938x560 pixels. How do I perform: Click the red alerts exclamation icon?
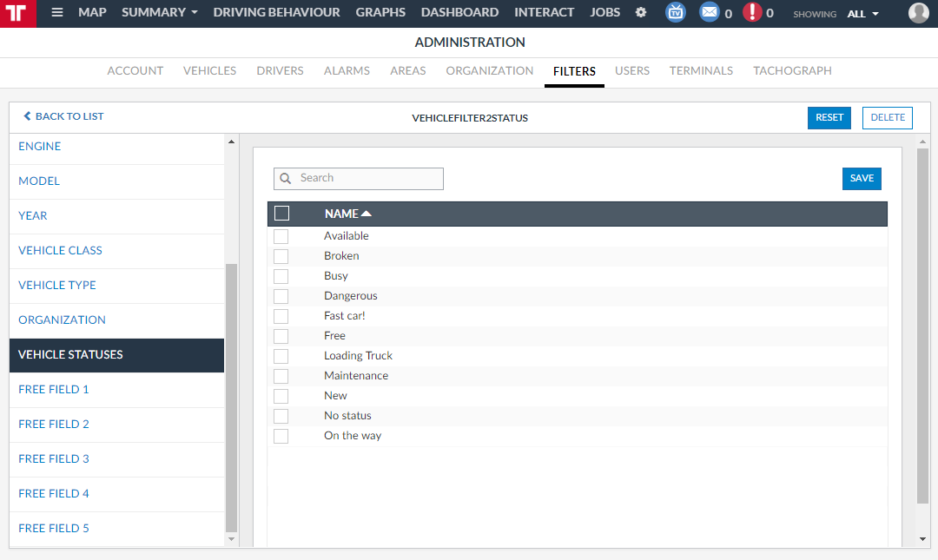[x=752, y=13]
